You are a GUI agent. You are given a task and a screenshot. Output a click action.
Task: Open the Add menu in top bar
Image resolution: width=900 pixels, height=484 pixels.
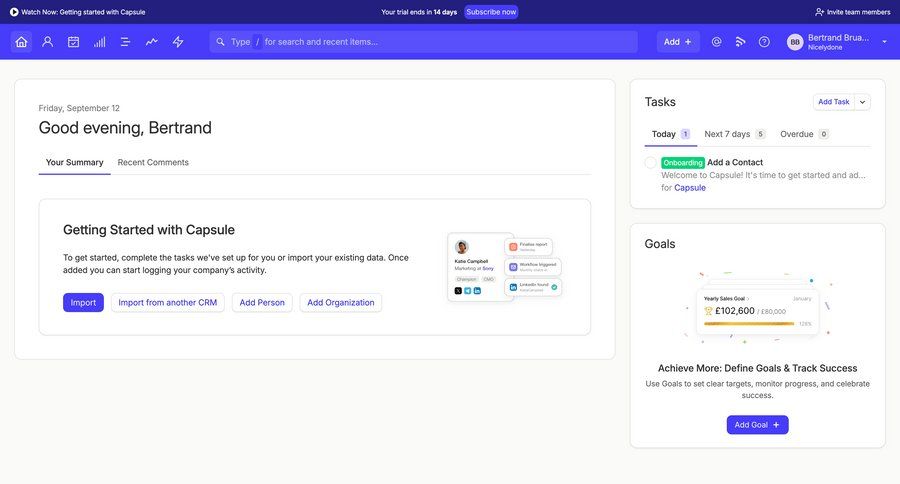[677, 42]
